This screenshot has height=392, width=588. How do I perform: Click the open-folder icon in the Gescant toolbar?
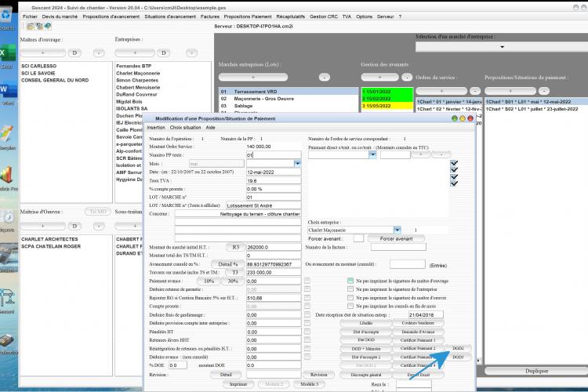tap(30, 26)
